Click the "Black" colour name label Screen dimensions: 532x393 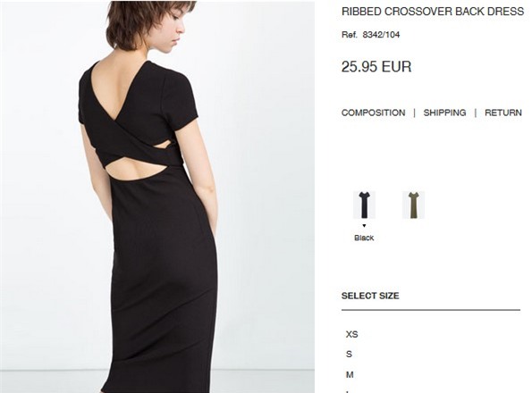pyautogui.click(x=364, y=238)
